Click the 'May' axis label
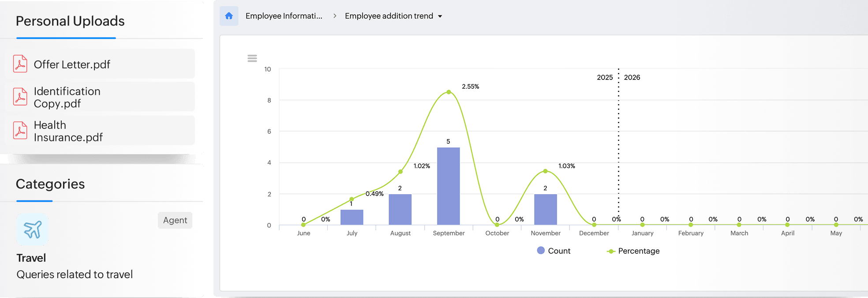The width and height of the screenshot is (868, 298). (836, 233)
